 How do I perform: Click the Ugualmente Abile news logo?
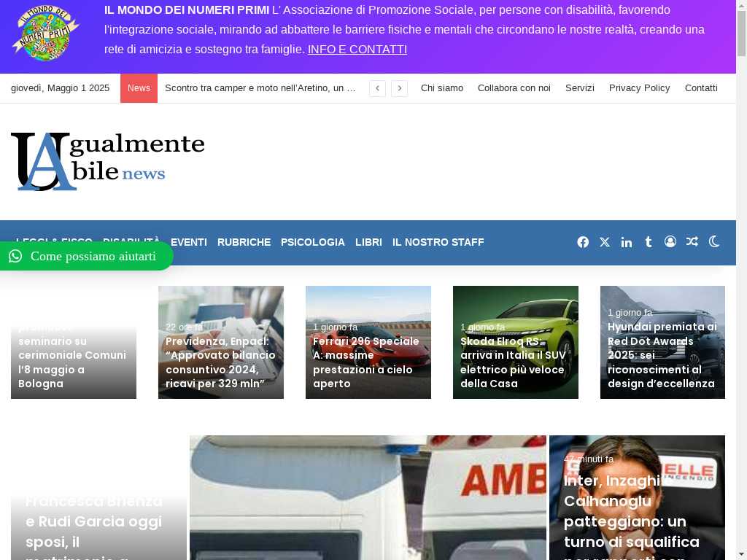[x=108, y=161]
